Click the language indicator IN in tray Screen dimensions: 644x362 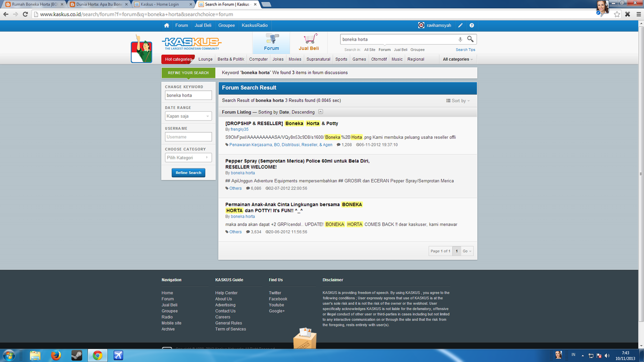(x=573, y=355)
